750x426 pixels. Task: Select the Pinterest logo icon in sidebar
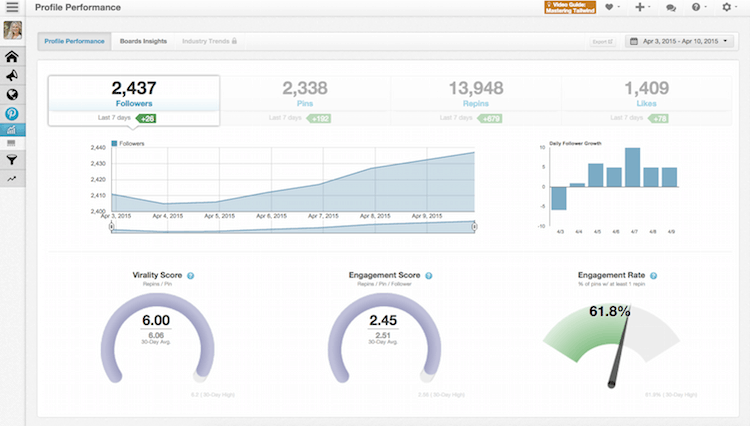[x=12, y=114]
